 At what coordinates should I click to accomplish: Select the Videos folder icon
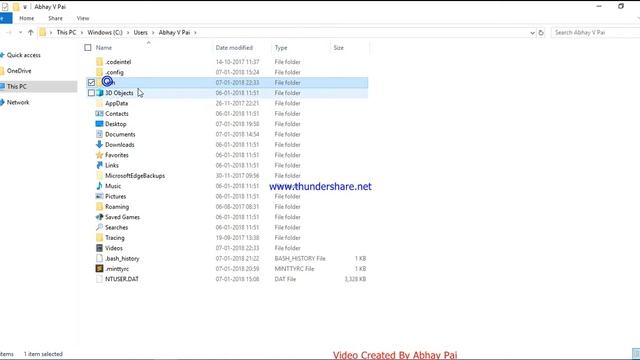tap(99, 248)
